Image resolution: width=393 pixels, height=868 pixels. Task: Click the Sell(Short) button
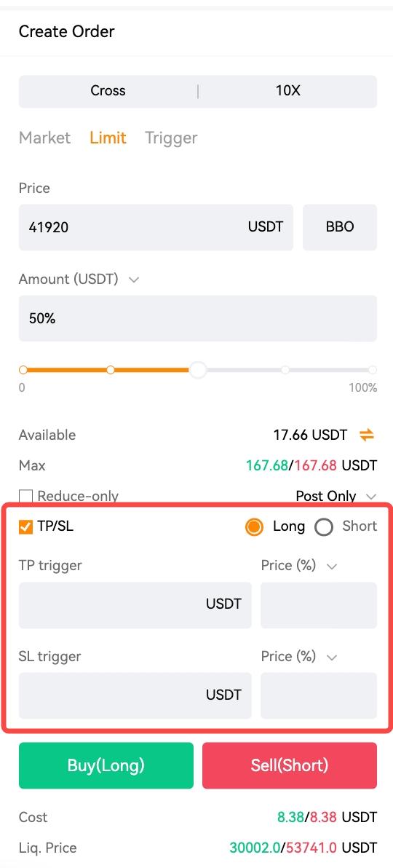(x=290, y=765)
